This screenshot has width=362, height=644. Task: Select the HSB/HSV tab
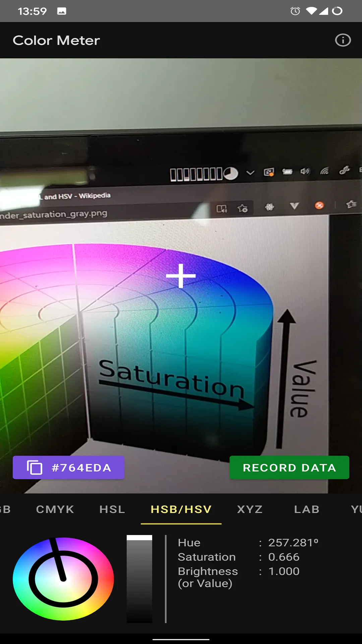click(181, 509)
